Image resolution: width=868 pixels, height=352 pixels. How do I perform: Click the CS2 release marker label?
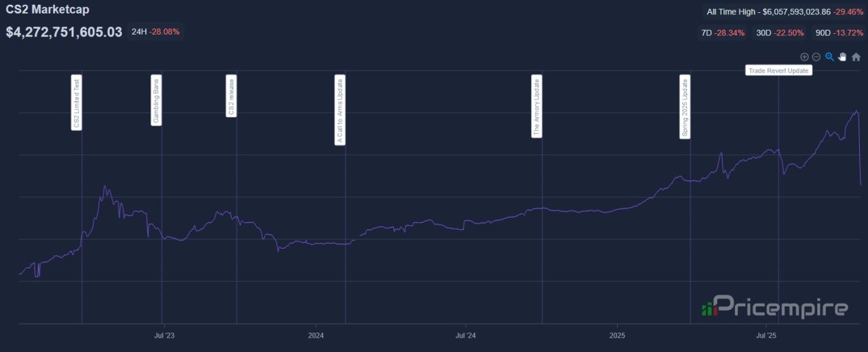231,96
